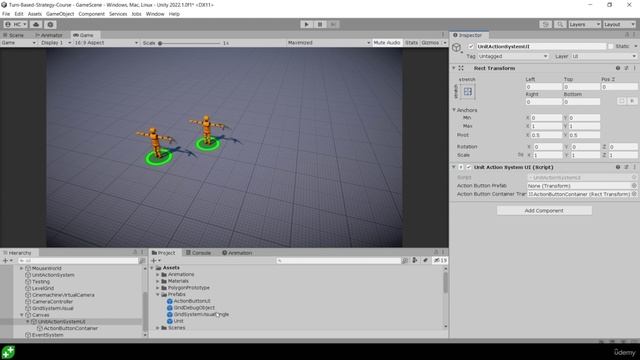Screen dimensions: 640x360
Task: Edit the UnitActionSystemUI name field
Action: (541, 47)
